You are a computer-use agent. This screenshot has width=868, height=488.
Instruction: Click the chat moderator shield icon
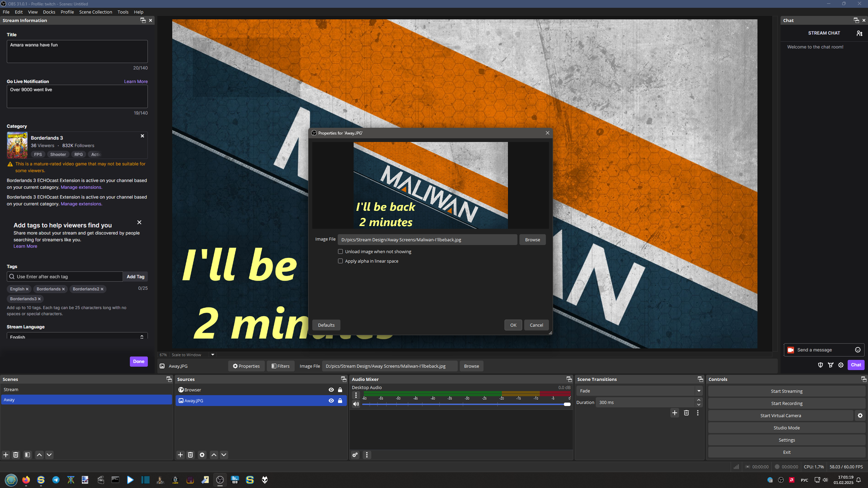(821, 365)
